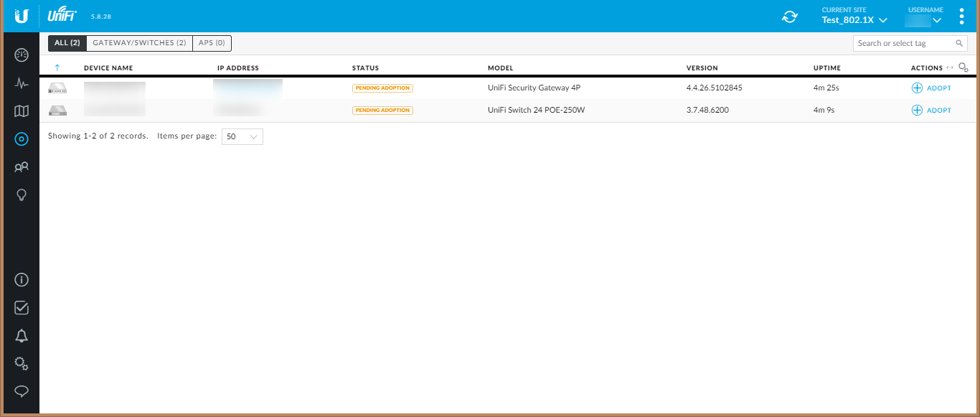Adopt the UniFi Switch 24 POE-250W
The height and width of the screenshot is (417, 980).
tap(931, 111)
